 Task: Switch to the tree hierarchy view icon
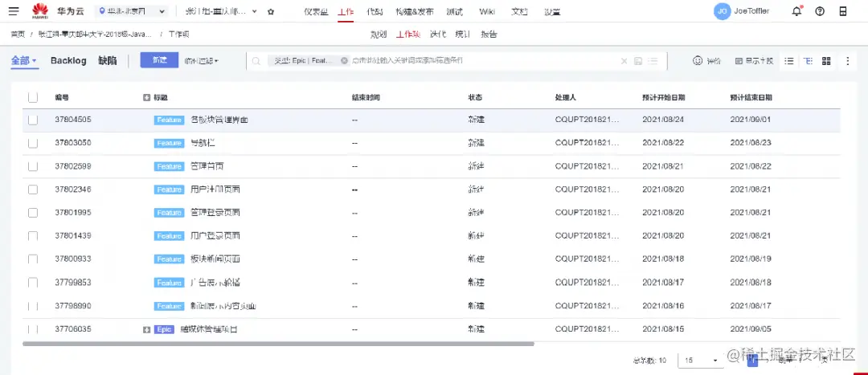809,61
